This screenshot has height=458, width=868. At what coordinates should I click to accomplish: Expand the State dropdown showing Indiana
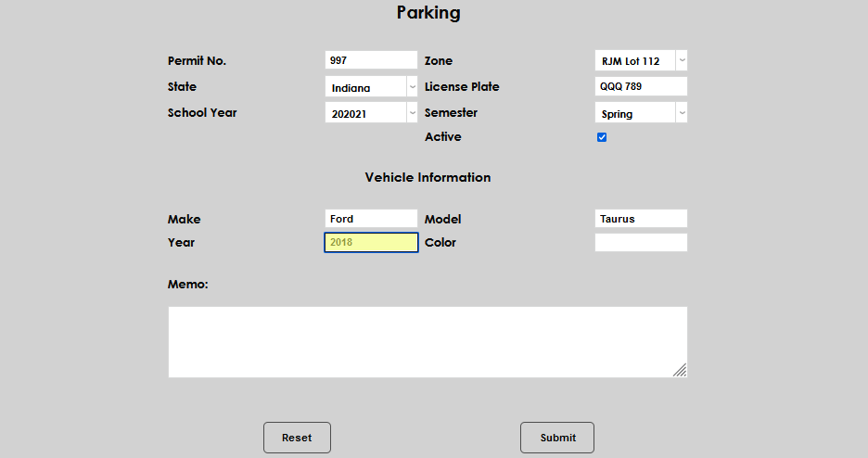[x=371, y=87]
